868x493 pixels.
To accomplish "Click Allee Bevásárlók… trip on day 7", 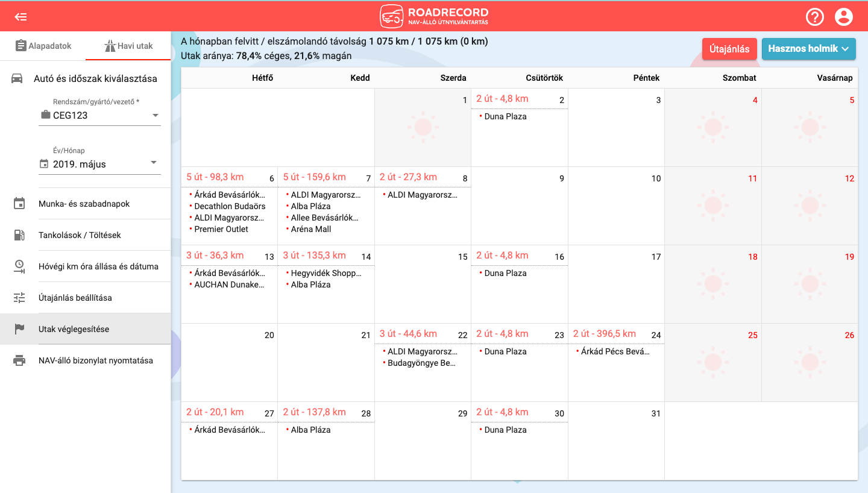I will pos(325,218).
